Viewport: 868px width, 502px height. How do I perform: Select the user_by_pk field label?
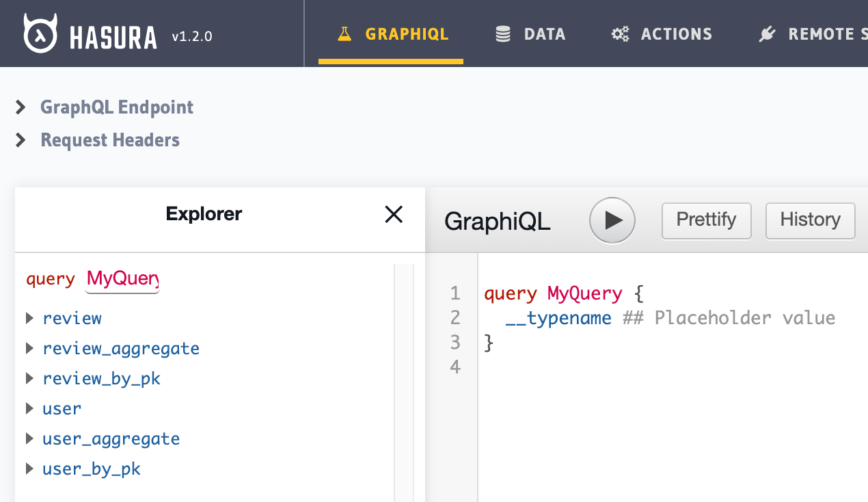click(92, 468)
